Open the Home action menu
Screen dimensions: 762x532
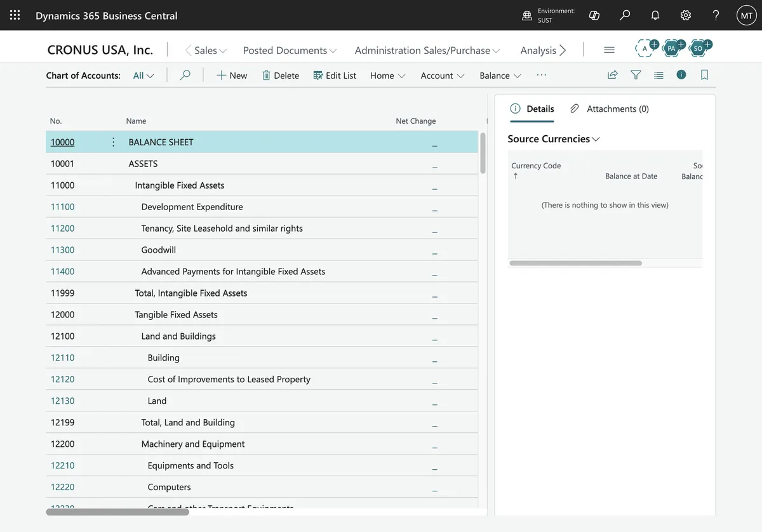coord(387,76)
